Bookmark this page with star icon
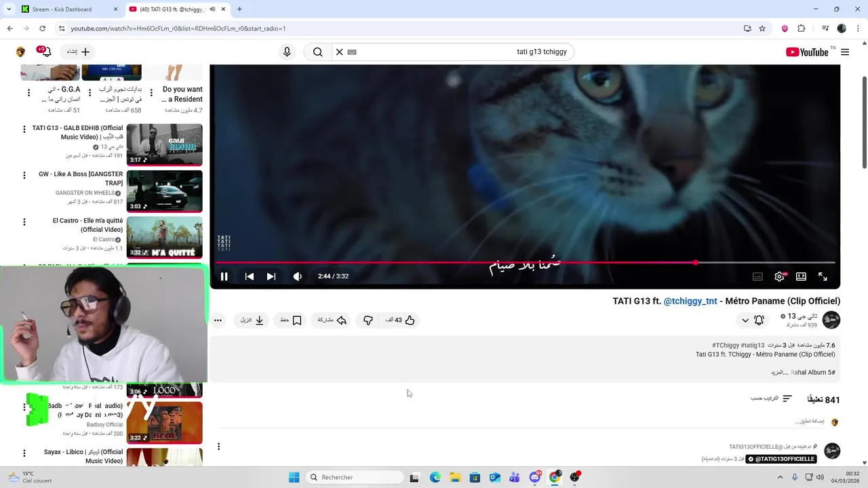Image resolution: width=868 pixels, height=488 pixels. (762, 28)
